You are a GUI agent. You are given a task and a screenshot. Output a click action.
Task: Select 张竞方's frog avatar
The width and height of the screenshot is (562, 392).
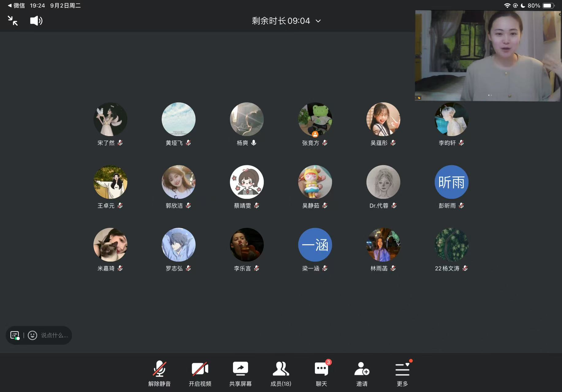(x=315, y=119)
